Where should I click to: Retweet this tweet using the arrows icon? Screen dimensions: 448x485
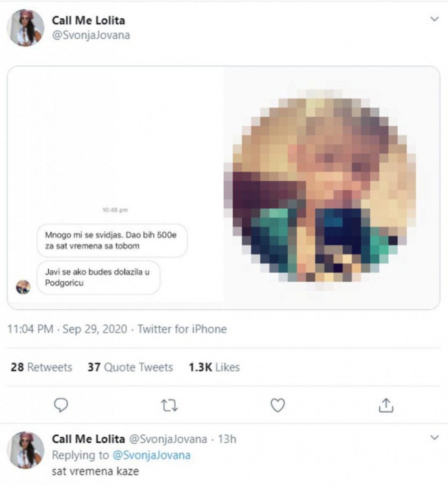[169, 406]
